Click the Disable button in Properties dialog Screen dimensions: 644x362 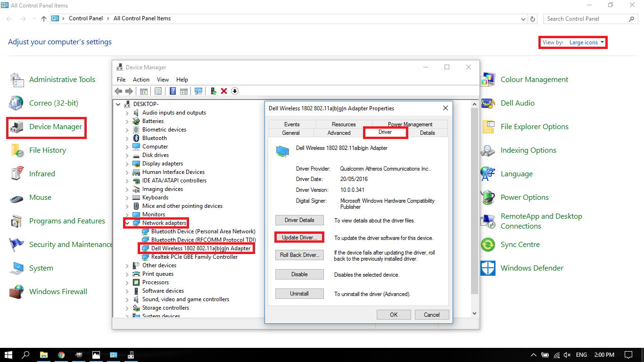pos(299,274)
